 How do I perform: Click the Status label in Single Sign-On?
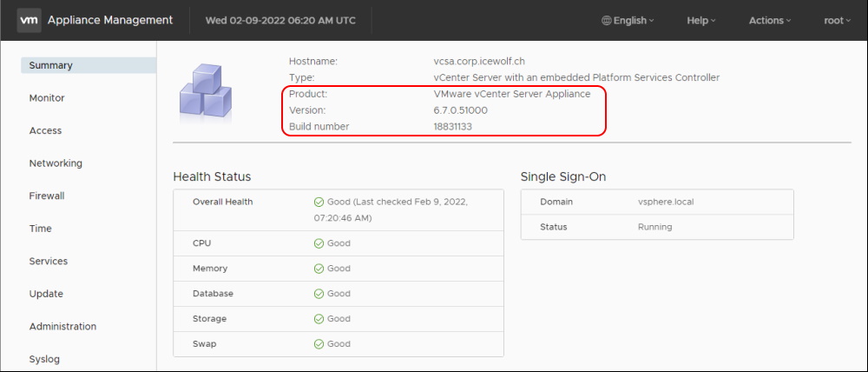tap(554, 227)
